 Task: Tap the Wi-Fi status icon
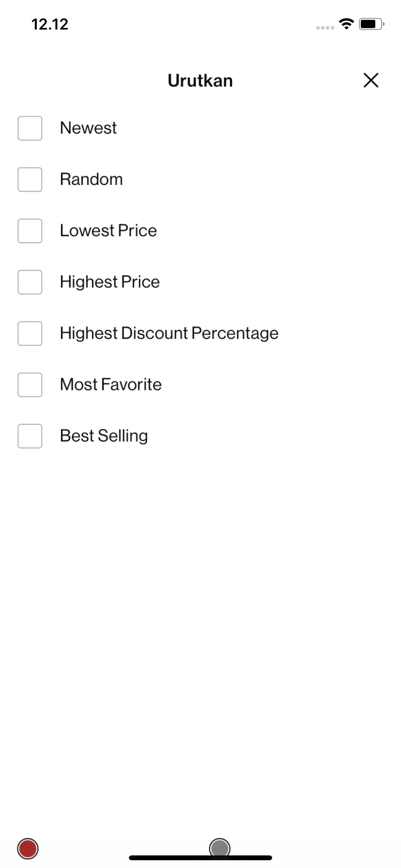click(346, 24)
